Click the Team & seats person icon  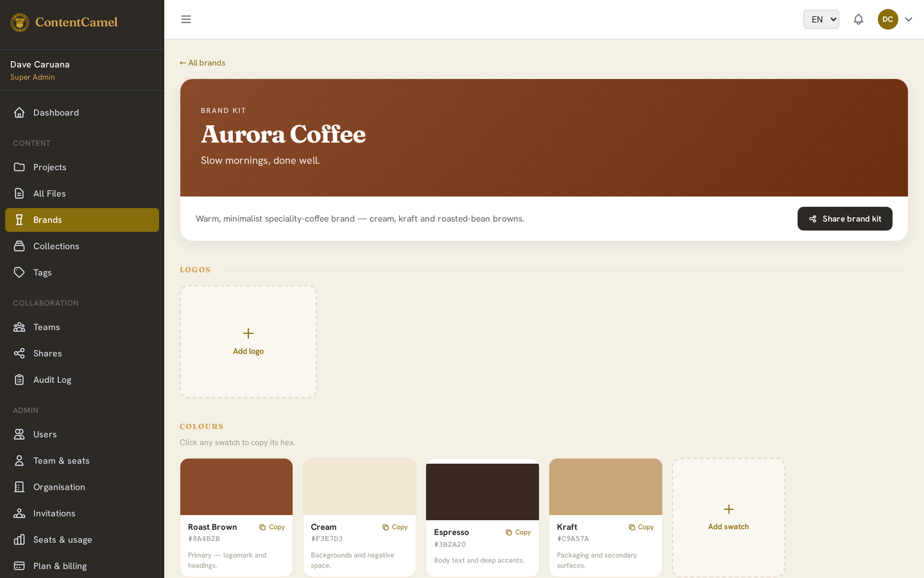point(19,460)
